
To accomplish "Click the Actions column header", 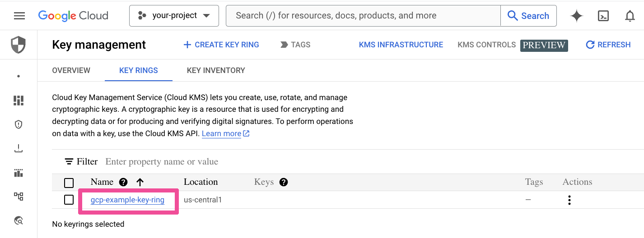I will pos(577,182).
